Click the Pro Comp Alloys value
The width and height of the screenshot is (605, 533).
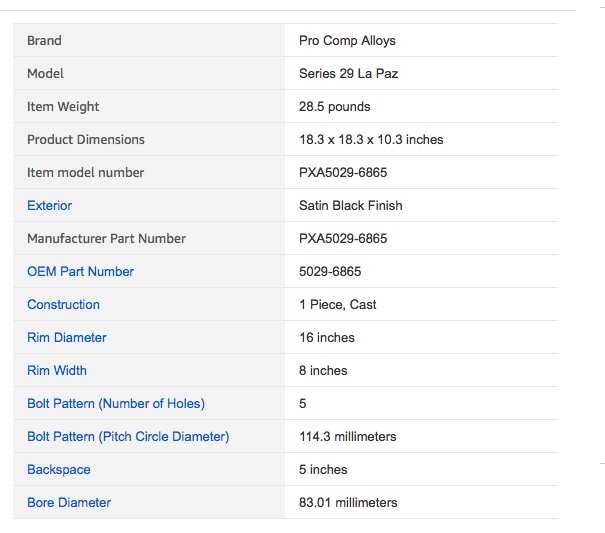pos(347,40)
